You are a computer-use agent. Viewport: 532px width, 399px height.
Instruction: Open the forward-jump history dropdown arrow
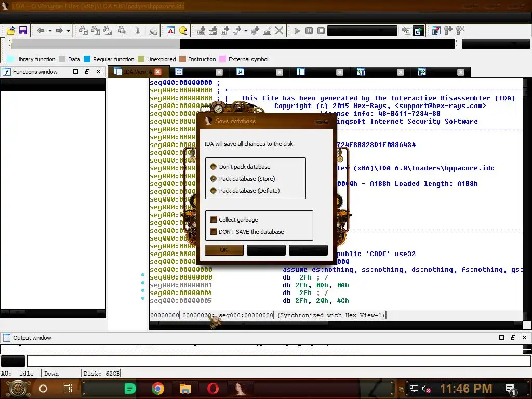68,31
